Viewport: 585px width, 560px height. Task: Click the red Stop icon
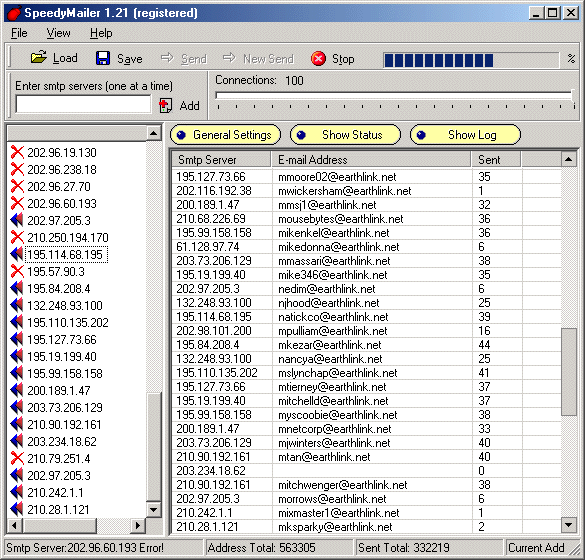tap(318, 59)
